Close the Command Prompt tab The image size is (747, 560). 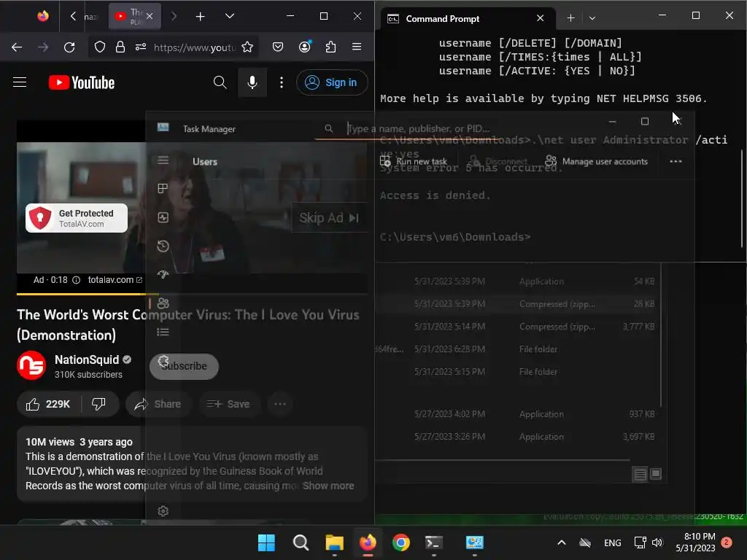point(541,18)
